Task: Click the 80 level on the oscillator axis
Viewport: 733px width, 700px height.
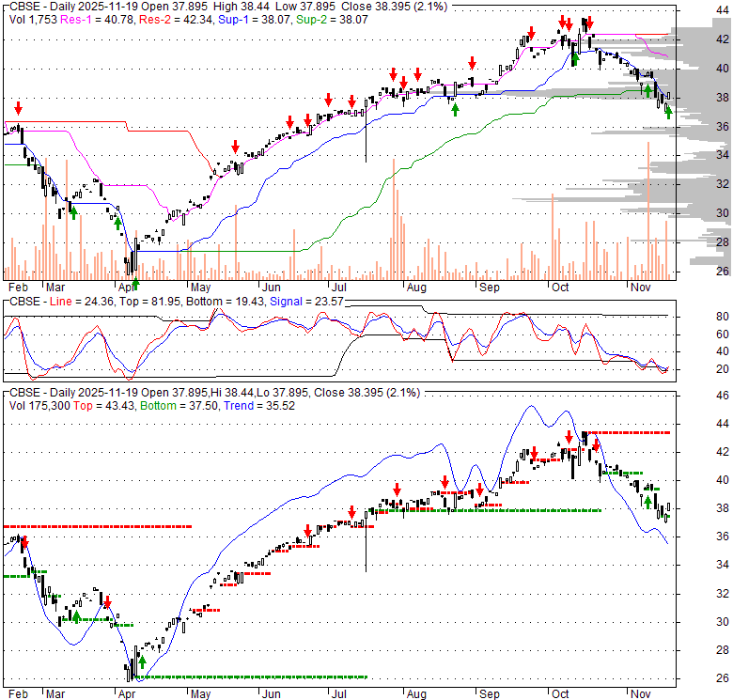Action: pos(723,317)
